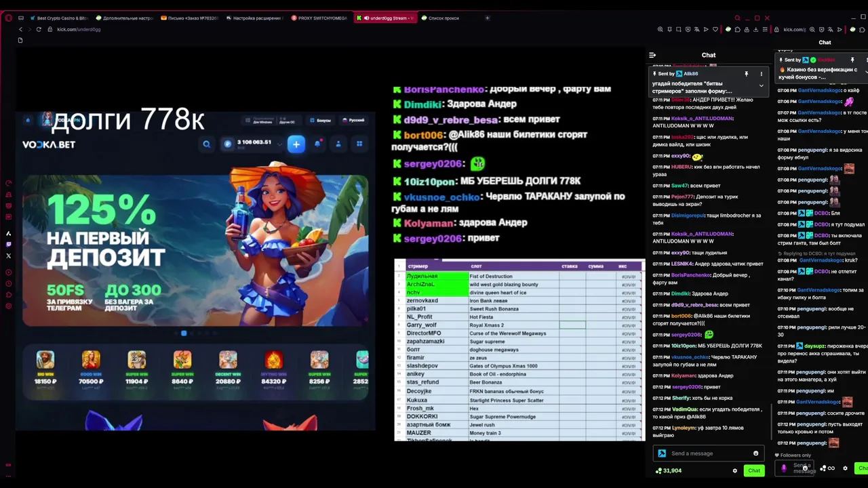
Task: Click channel points 31,904 icon
Action: (658, 470)
